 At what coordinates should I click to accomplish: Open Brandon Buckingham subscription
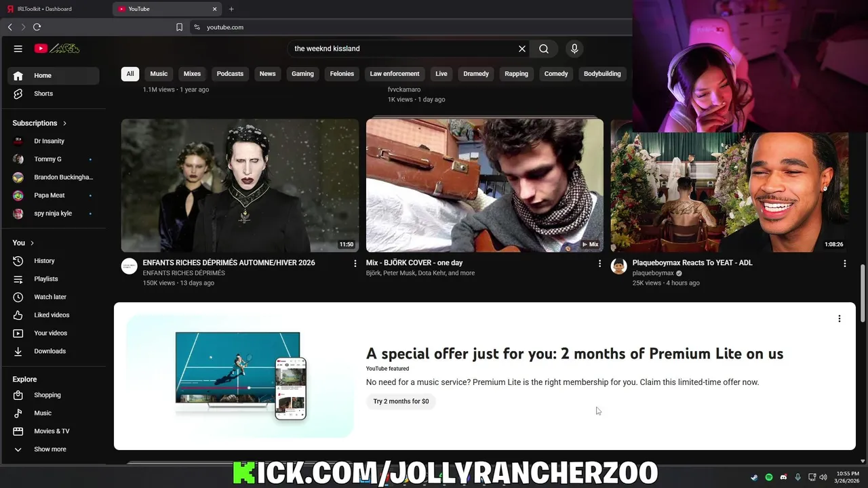pos(54,178)
